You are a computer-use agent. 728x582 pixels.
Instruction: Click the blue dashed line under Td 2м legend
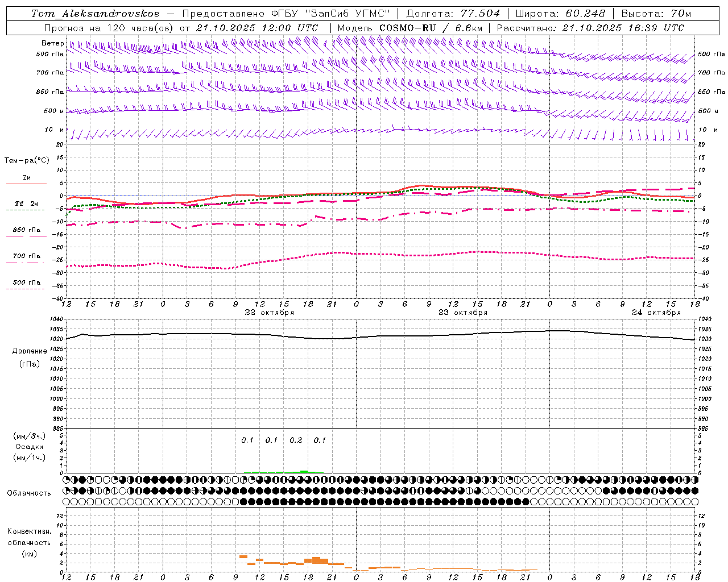(26, 210)
